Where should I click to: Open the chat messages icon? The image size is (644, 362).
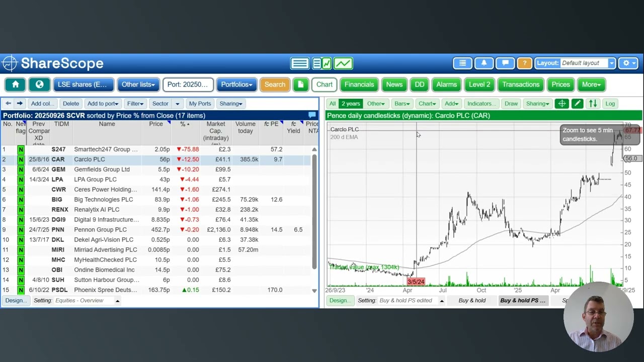point(505,63)
